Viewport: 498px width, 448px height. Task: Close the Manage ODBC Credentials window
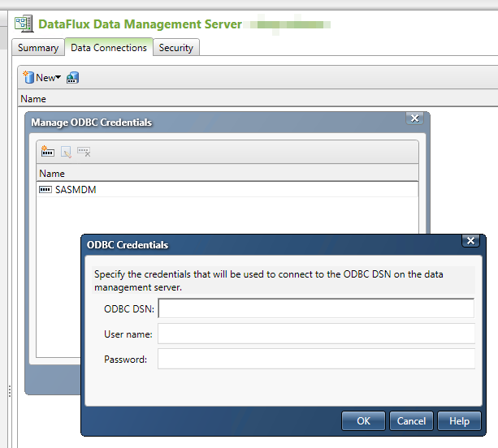pyautogui.click(x=415, y=119)
